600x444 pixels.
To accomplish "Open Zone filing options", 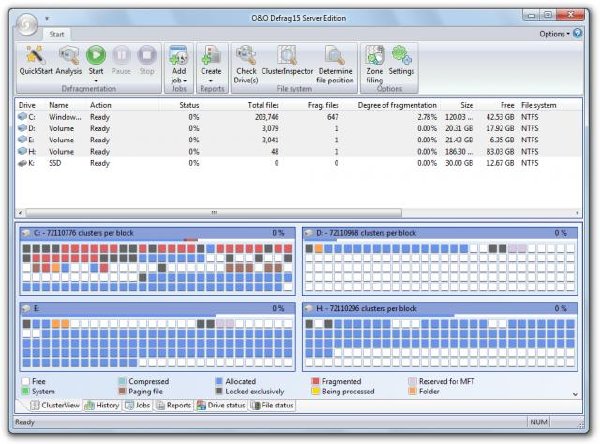I will click(375, 56).
